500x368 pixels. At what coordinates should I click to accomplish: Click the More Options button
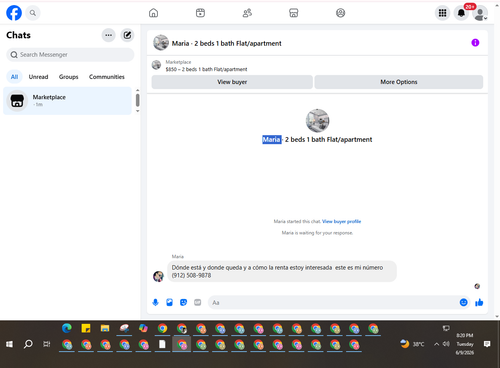[x=399, y=82]
